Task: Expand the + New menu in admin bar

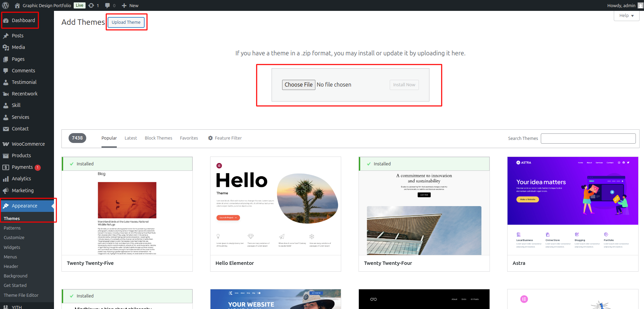Action: 129,5
